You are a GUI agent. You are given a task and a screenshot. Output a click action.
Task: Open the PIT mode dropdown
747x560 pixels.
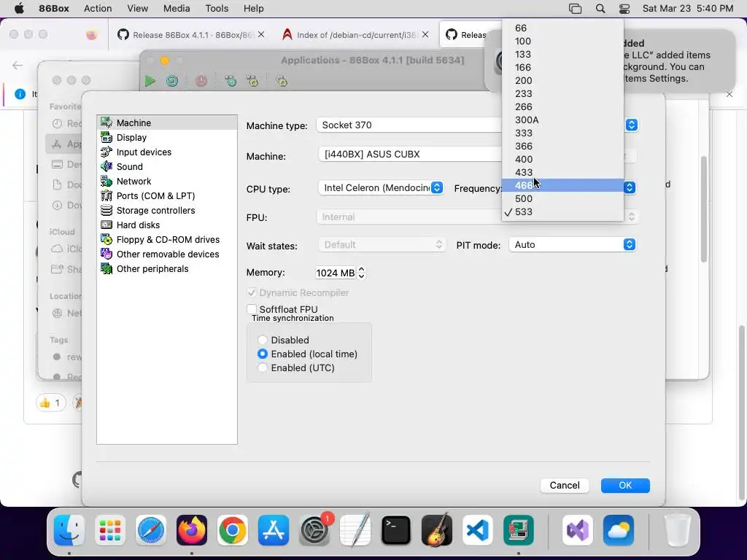pyautogui.click(x=572, y=245)
